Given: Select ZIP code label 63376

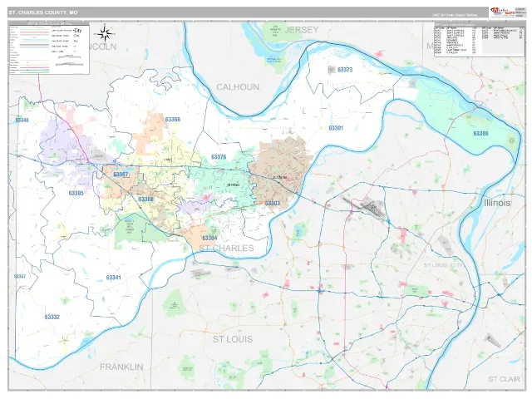Looking at the screenshot, I should [x=219, y=157].
